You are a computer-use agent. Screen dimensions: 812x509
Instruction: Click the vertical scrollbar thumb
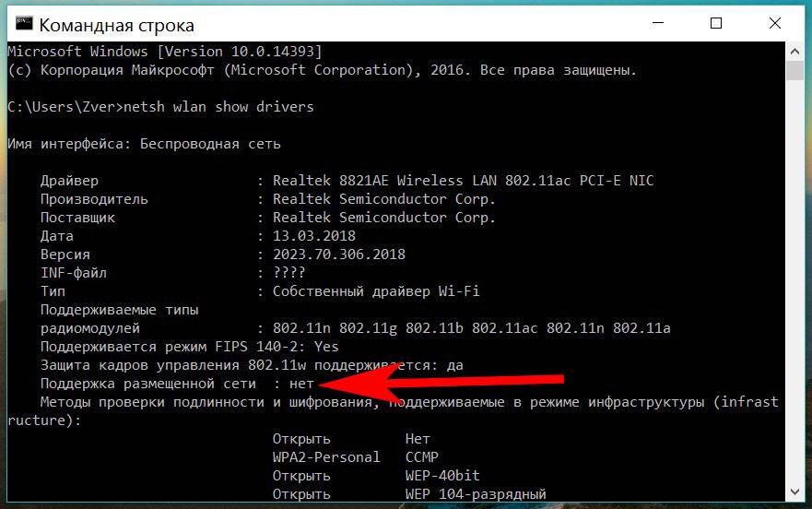point(794,72)
